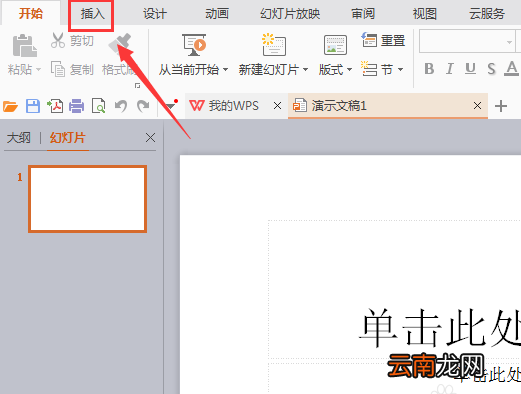Select the 格式刷 format painter brush

click(120, 44)
